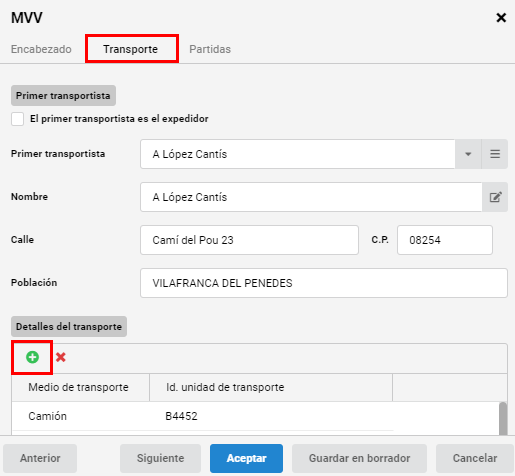The image size is (515, 476).
Task: Click the transport details table scrollbar
Action: pos(503,419)
